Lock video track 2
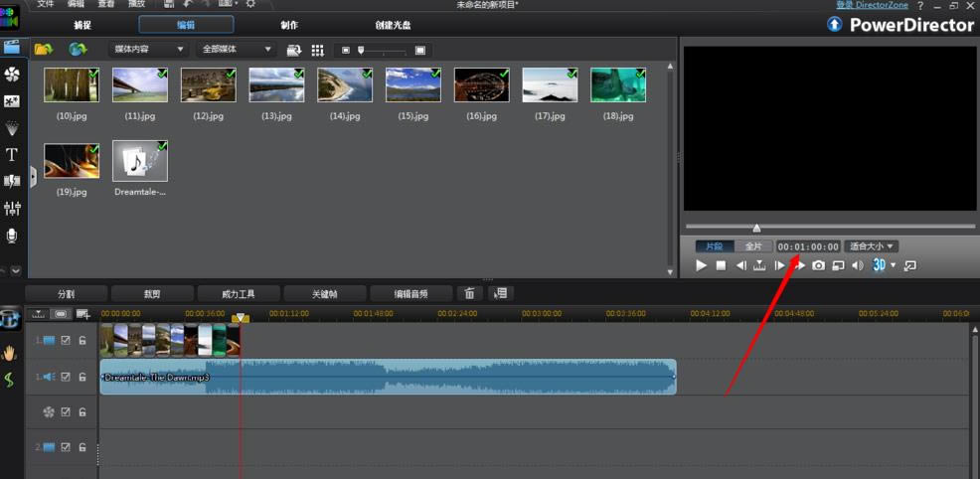The image size is (980, 479). pyautogui.click(x=82, y=448)
